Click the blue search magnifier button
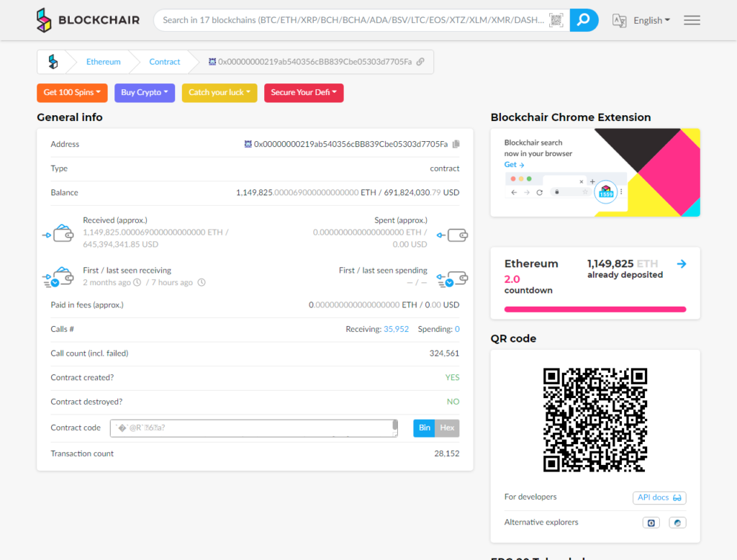The width and height of the screenshot is (737, 560). point(584,20)
